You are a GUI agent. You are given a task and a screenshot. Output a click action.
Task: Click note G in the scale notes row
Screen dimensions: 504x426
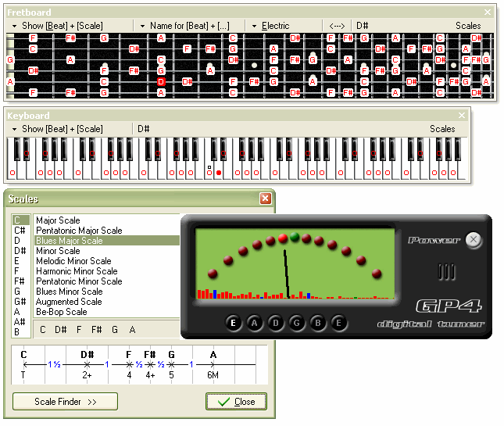115,330
